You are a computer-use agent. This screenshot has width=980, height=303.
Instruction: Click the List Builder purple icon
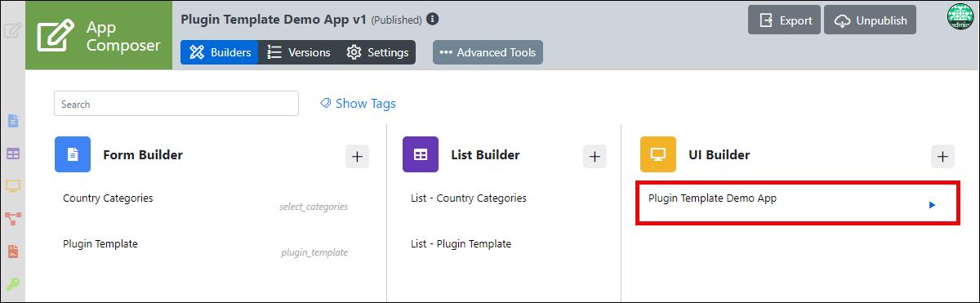[x=421, y=154]
